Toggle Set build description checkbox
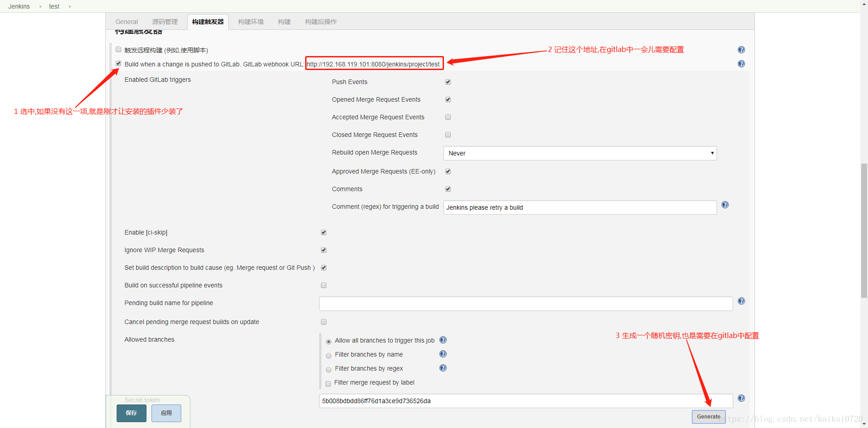 [324, 268]
